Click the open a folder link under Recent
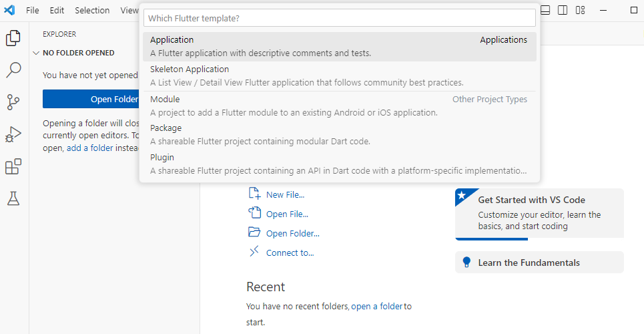The height and width of the screenshot is (334, 644). click(x=377, y=307)
